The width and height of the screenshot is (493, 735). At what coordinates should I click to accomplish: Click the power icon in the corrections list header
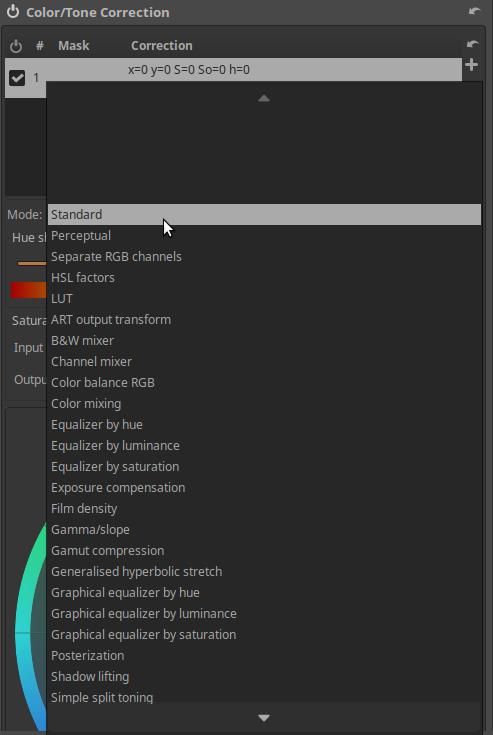[16, 46]
